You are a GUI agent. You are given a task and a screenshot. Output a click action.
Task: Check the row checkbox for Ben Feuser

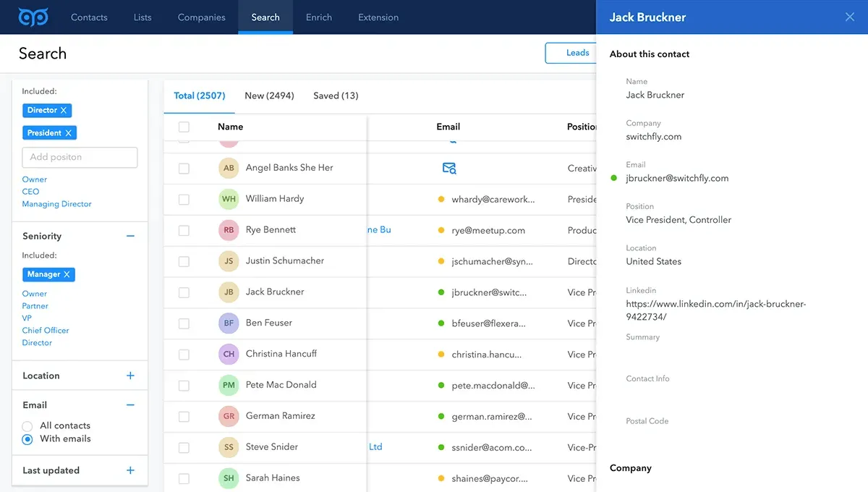coord(183,323)
